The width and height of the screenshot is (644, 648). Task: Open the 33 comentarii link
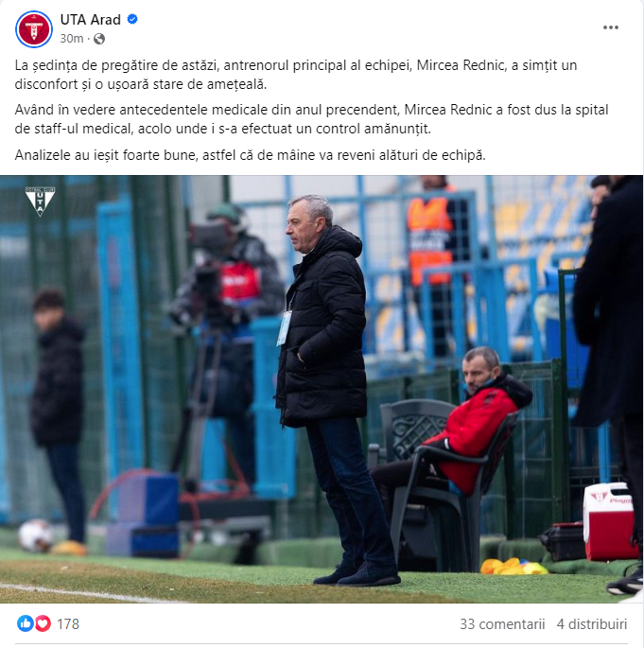(502, 623)
